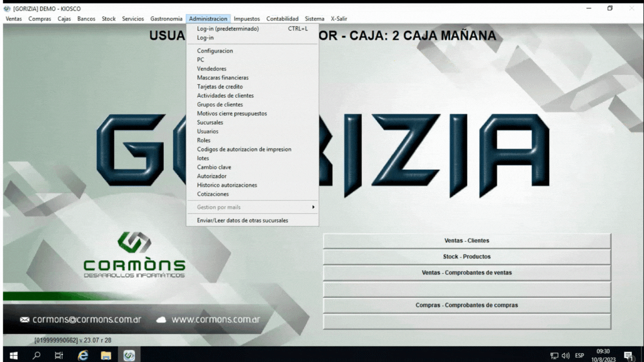Open lotes entry
Viewport: 644px width, 362px height.
(x=253, y=159)
